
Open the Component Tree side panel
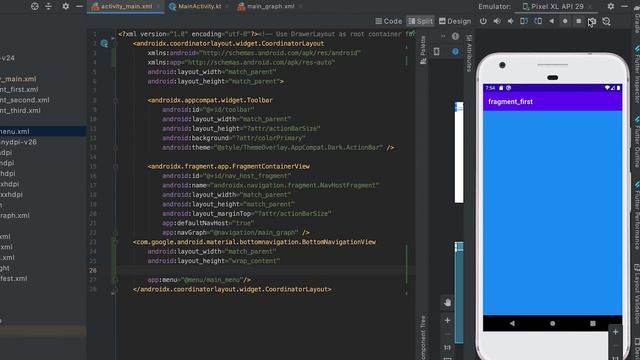[x=423, y=337]
